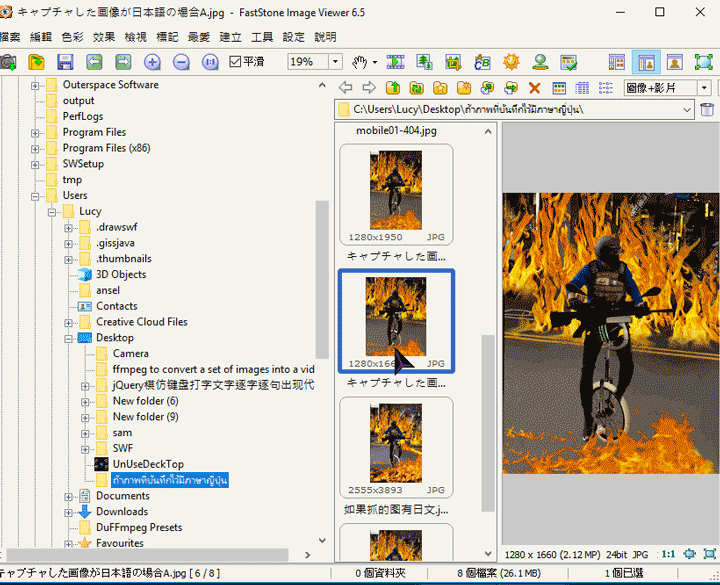
Task: Delete selected file with red X icon
Action: 534,88
